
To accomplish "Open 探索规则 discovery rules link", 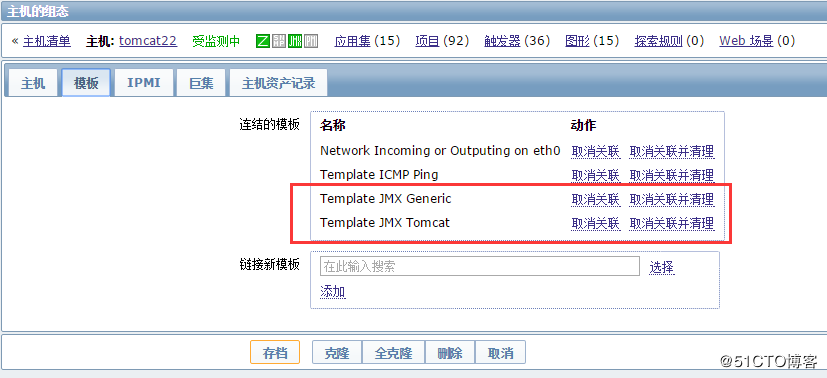I will coord(658,41).
